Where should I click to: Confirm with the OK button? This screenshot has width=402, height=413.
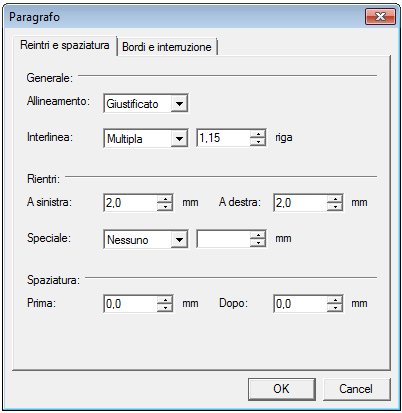(282, 389)
